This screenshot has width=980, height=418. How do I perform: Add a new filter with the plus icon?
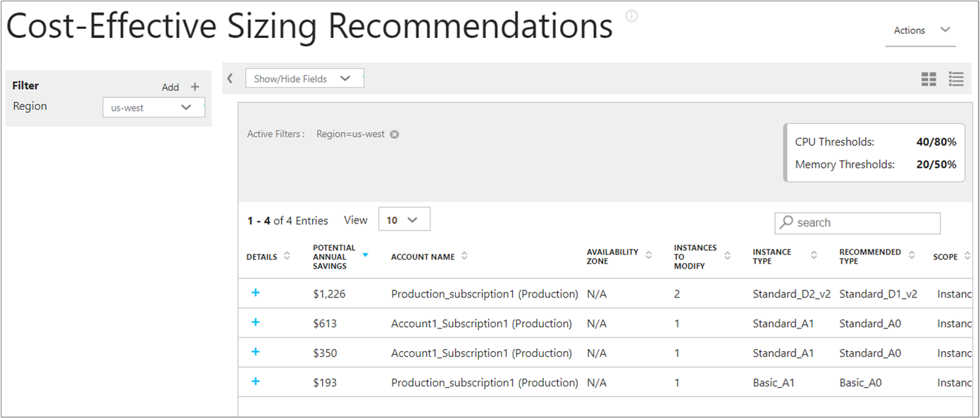[x=195, y=87]
